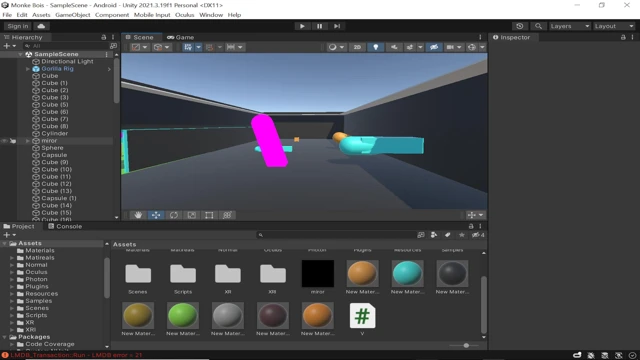Collapse the SampleScene tree
640x360 pixels.
click(x=20, y=54)
